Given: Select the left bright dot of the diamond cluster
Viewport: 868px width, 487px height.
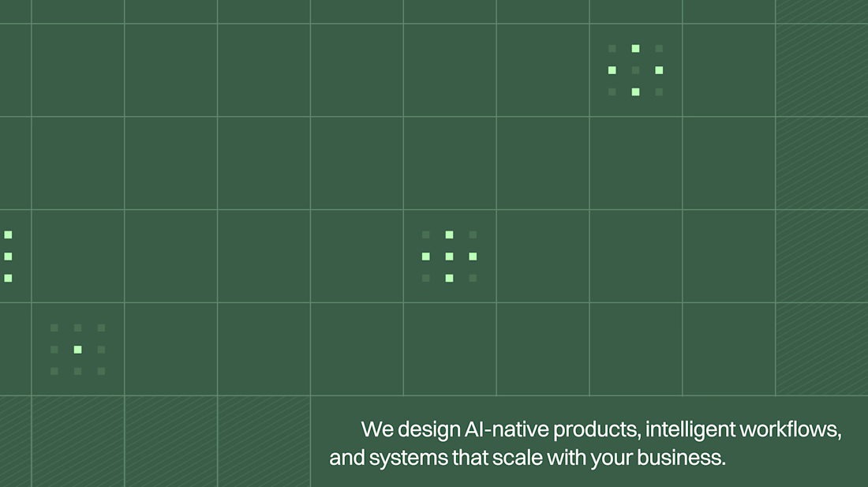Looking at the screenshot, I should click(x=612, y=70).
